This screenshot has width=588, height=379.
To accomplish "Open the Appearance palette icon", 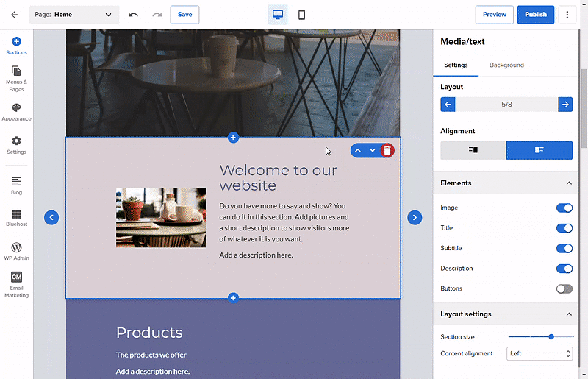I will tap(16, 111).
